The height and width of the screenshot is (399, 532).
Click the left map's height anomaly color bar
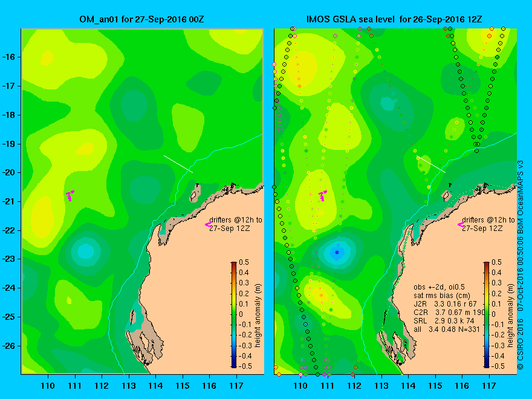(x=234, y=315)
